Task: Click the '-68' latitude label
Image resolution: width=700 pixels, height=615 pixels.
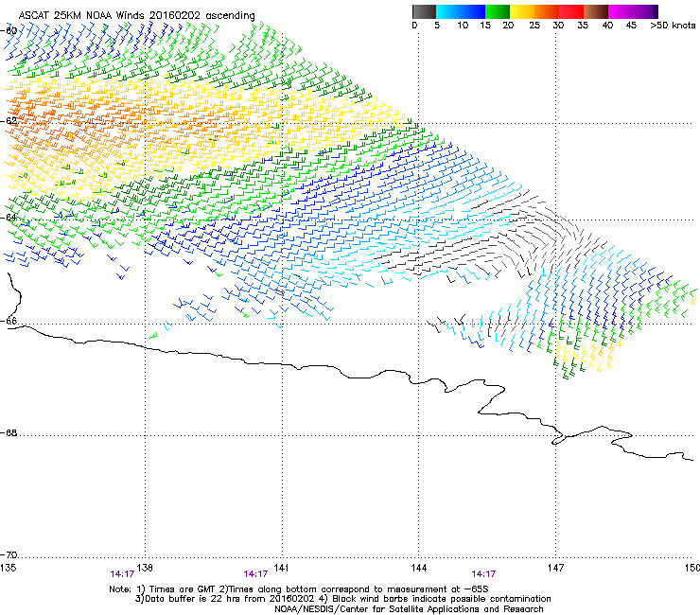Action: (9, 433)
